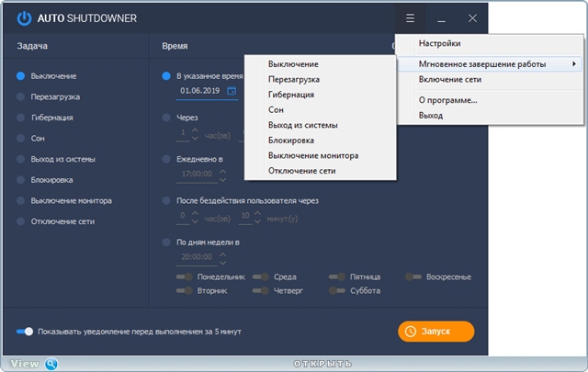Decrease the Через hours stepper

pyautogui.click(x=195, y=138)
